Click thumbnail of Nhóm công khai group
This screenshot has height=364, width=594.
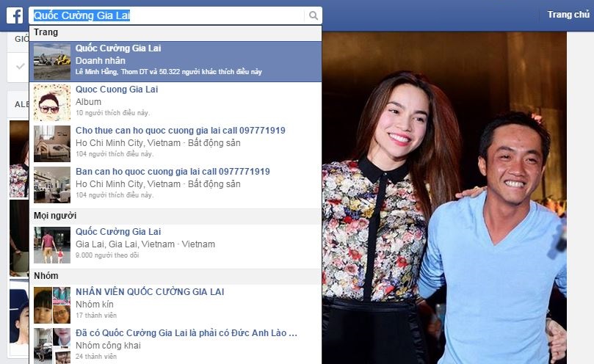52,346
